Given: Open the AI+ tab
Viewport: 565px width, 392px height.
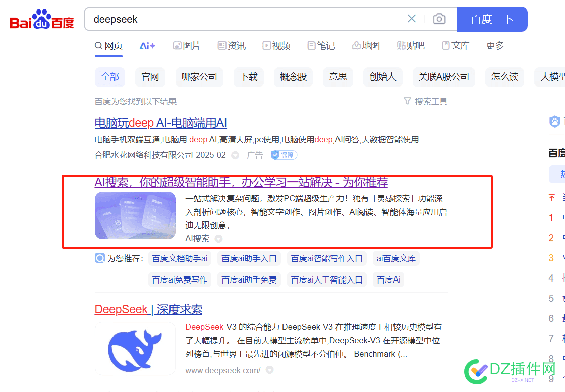Looking at the screenshot, I should point(147,46).
